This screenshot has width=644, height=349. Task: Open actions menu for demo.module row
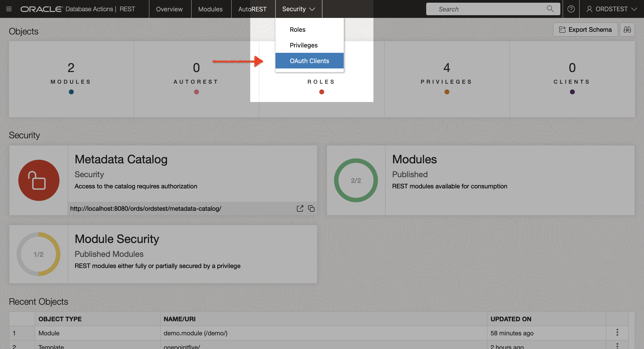(617, 332)
